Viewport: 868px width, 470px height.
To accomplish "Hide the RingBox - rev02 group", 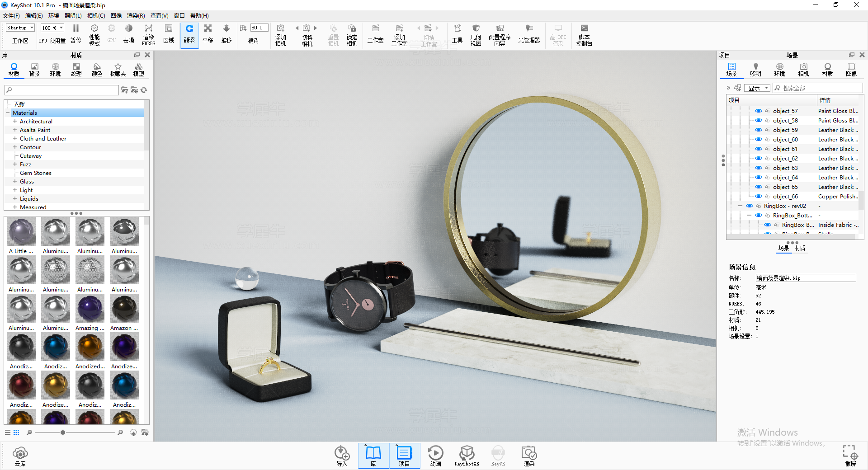I will click(x=750, y=206).
